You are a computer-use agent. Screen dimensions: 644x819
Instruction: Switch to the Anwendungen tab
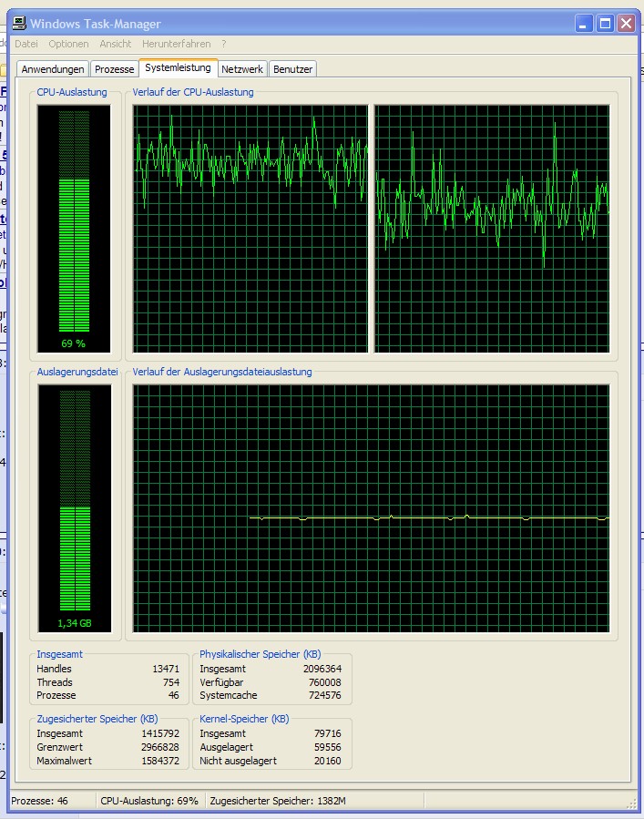tap(53, 69)
